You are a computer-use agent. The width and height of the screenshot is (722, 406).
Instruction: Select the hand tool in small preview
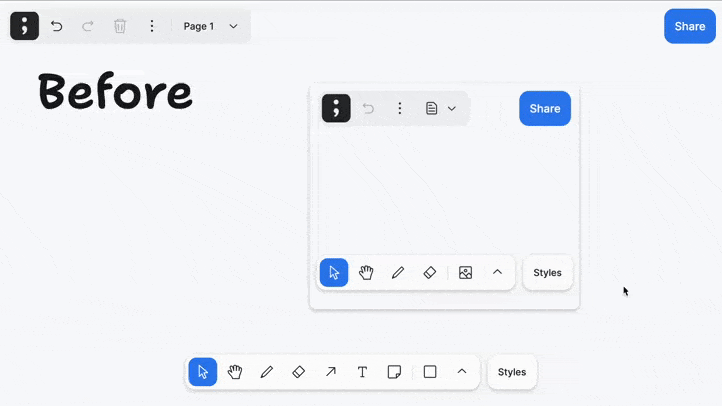coord(366,273)
